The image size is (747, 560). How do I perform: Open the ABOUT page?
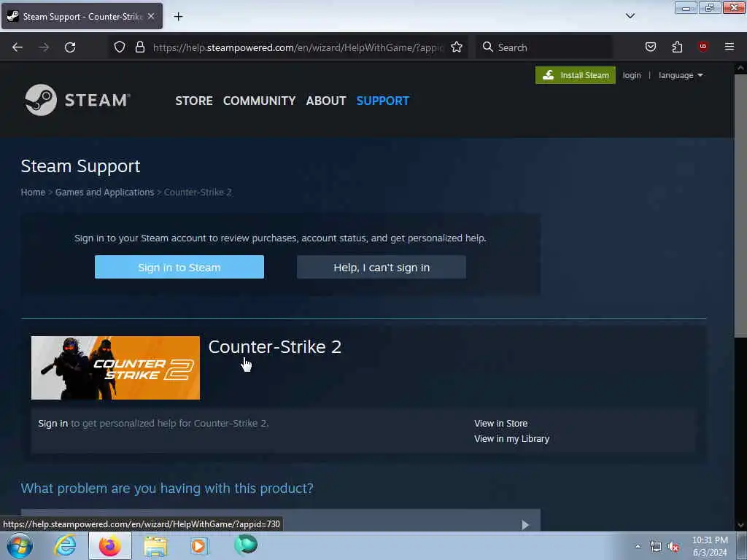click(x=326, y=101)
